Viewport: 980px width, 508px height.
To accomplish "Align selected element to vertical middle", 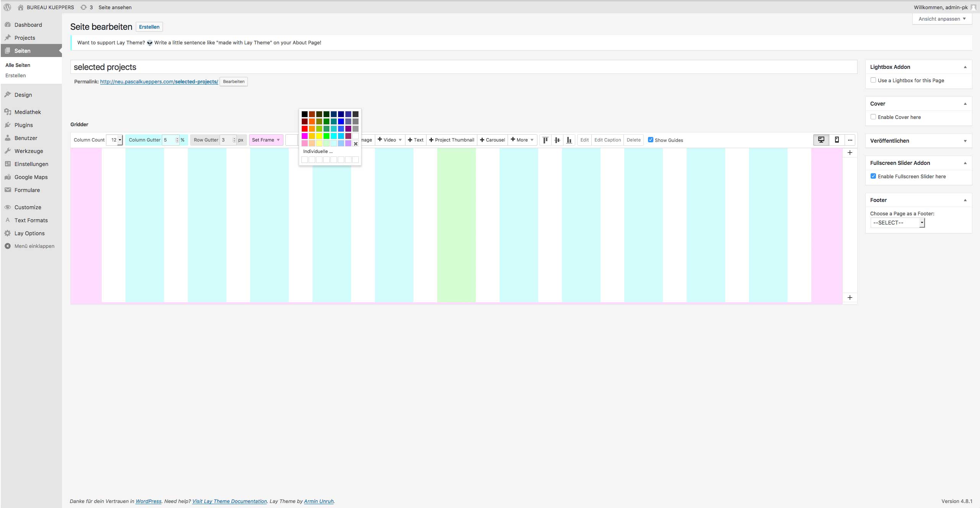I will tap(557, 140).
